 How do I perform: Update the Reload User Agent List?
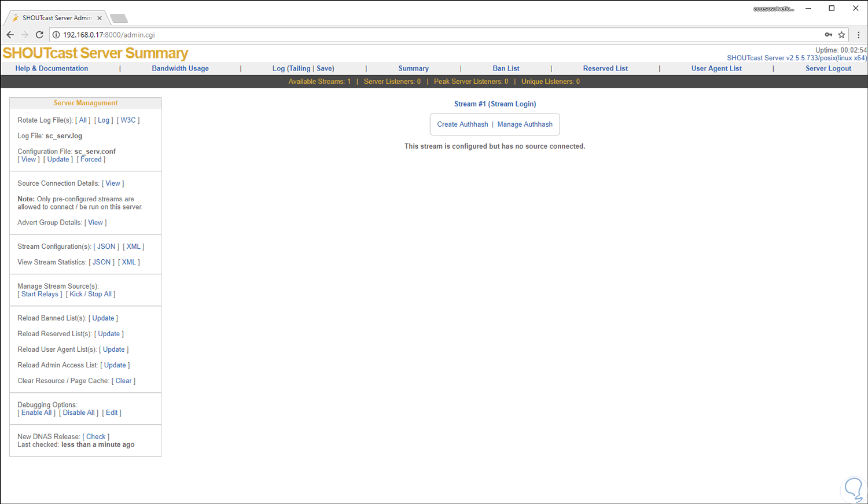pos(114,350)
